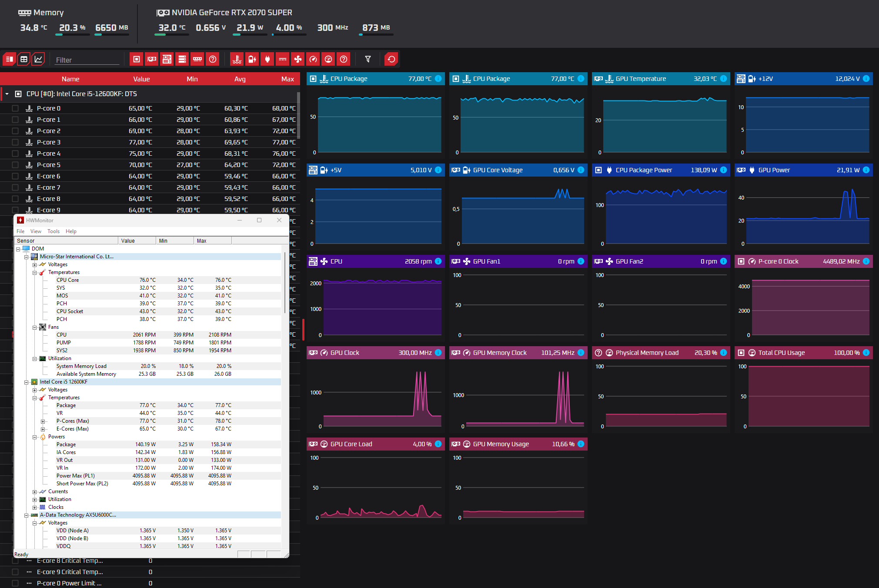Click info icon on GPU Temperature graph

click(723, 79)
